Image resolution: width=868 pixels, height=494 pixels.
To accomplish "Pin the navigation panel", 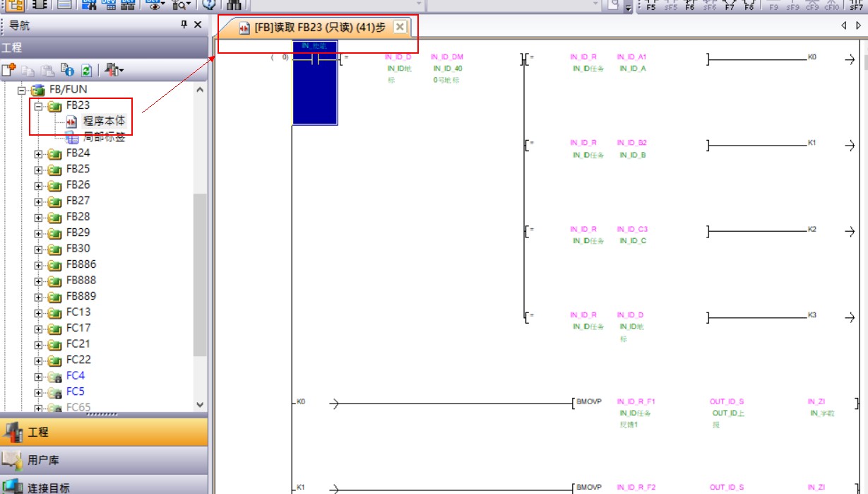I will click(184, 25).
